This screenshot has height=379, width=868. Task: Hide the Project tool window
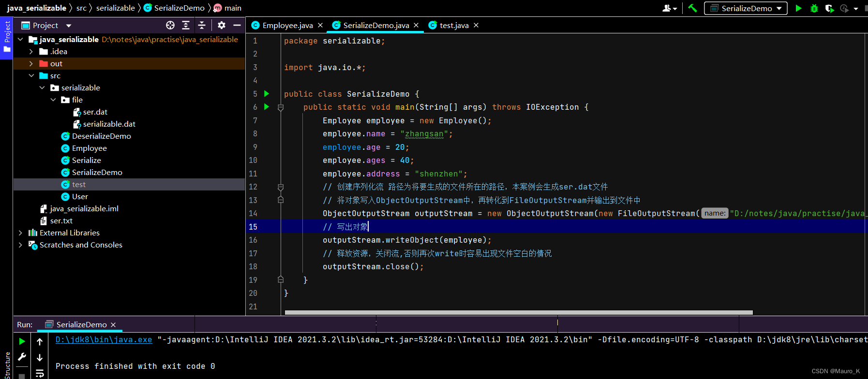click(237, 25)
